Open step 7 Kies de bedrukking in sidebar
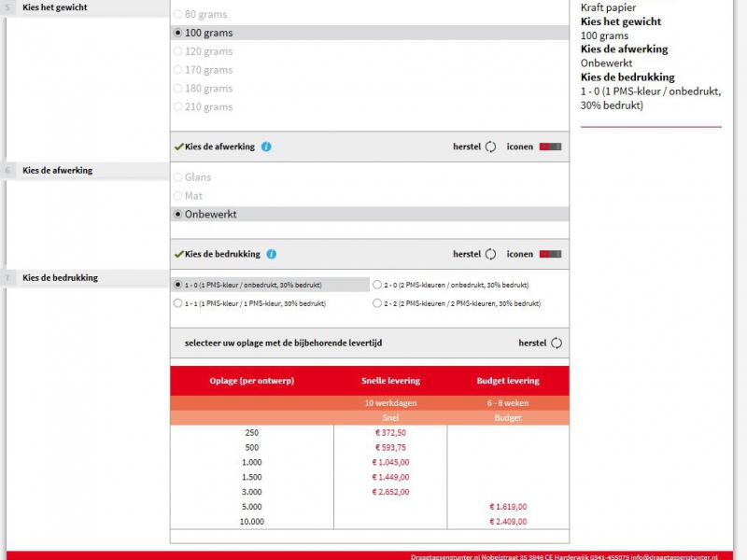 60,278
